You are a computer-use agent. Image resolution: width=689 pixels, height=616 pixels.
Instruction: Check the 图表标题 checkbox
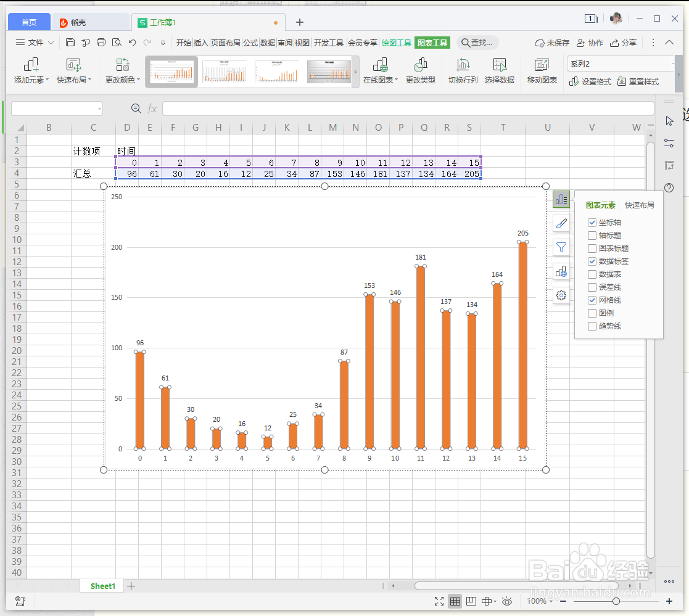592,248
